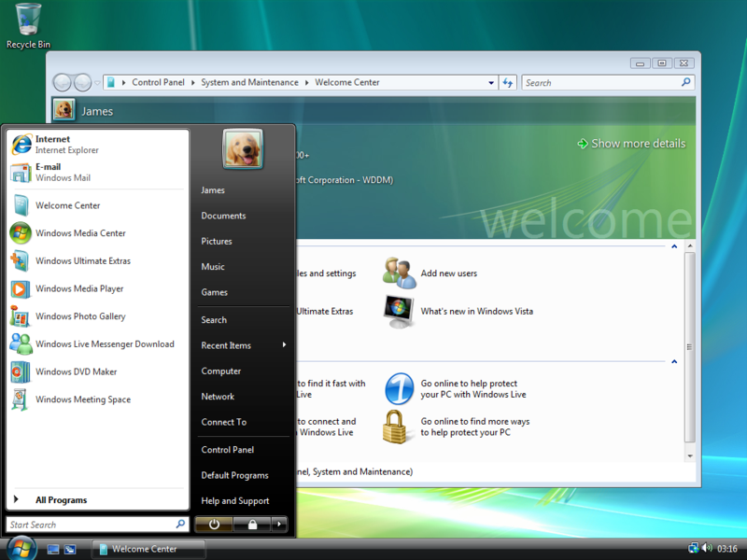Navigate to System and Maintenance breadcrumb
Viewport: 747px width, 560px height.
(x=251, y=82)
